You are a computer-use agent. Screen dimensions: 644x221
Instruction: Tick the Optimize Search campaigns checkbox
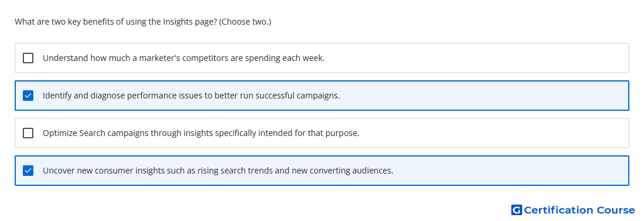tap(28, 133)
